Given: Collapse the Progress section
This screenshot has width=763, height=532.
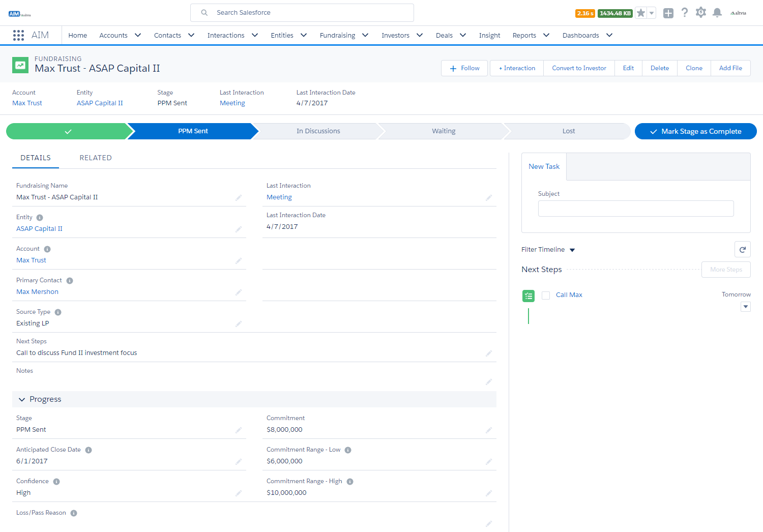Looking at the screenshot, I should [22, 399].
